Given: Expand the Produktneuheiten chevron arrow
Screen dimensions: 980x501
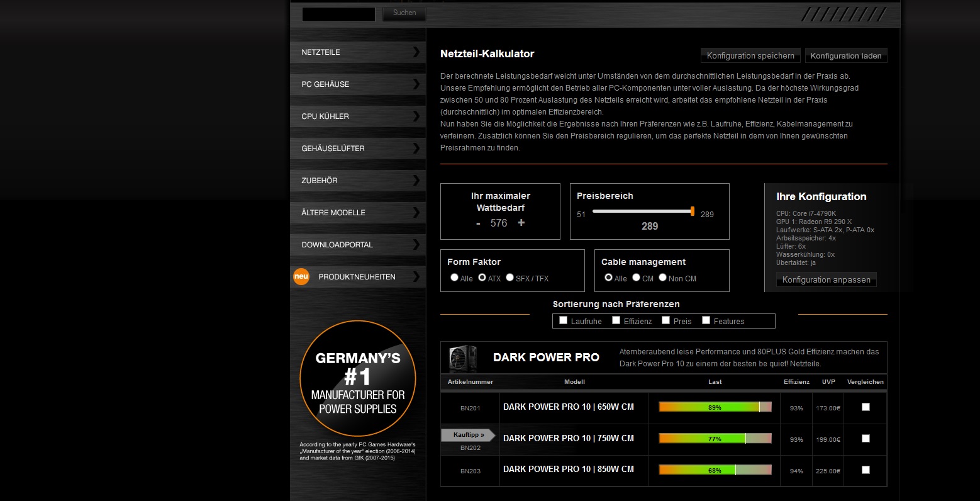Looking at the screenshot, I should tap(416, 276).
